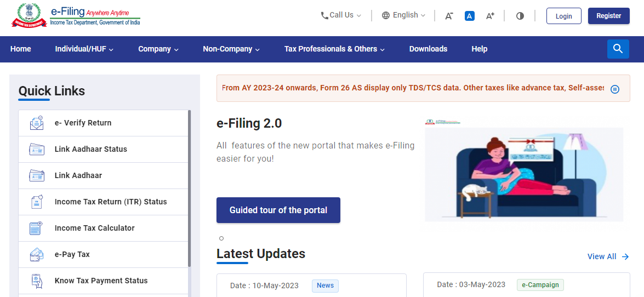Click the Link Aadhaar Status card icon
The width and height of the screenshot is (644, 297).
(x=37, y=149)
